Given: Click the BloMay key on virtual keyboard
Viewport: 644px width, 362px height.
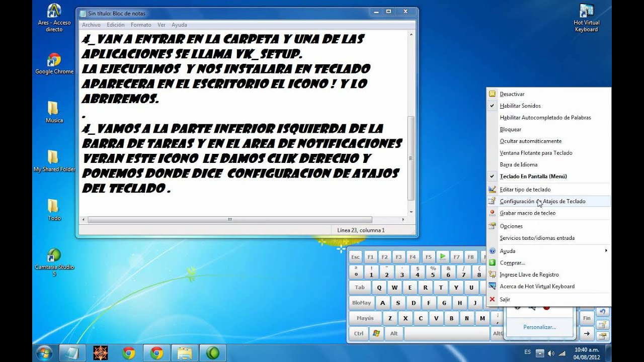Looking at the screenshot, I should [361, 303].
